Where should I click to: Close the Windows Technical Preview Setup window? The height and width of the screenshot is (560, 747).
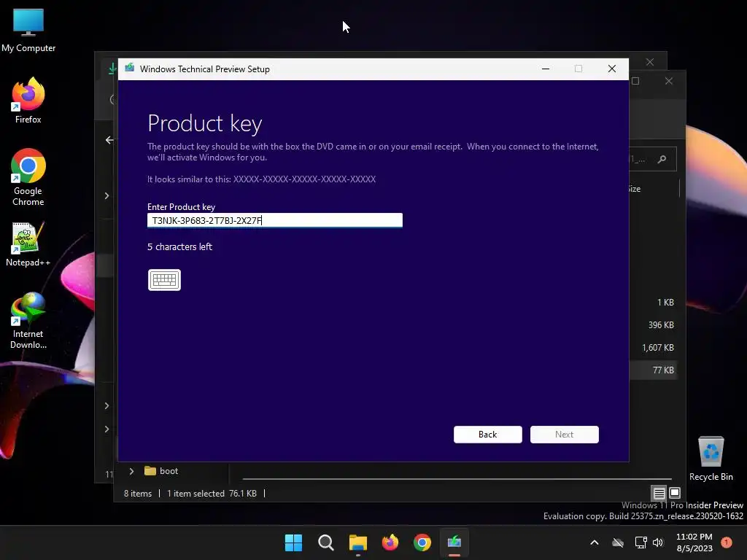612,69
